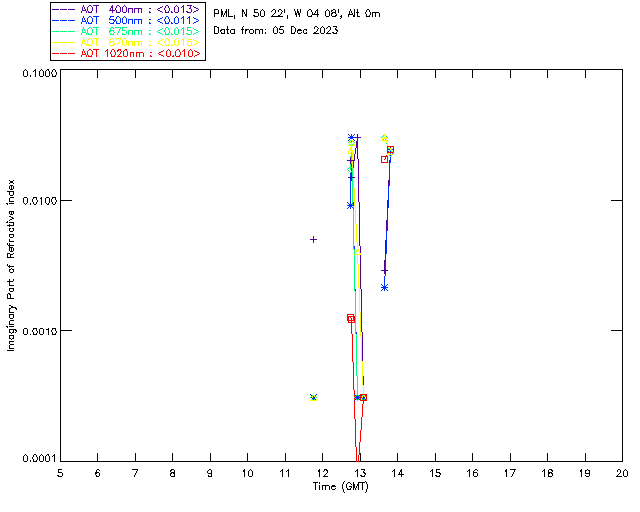Click the 'Data from: 05 Dec 2023' text
Viewport: 640px width, 512px height.
coord(276,30)
